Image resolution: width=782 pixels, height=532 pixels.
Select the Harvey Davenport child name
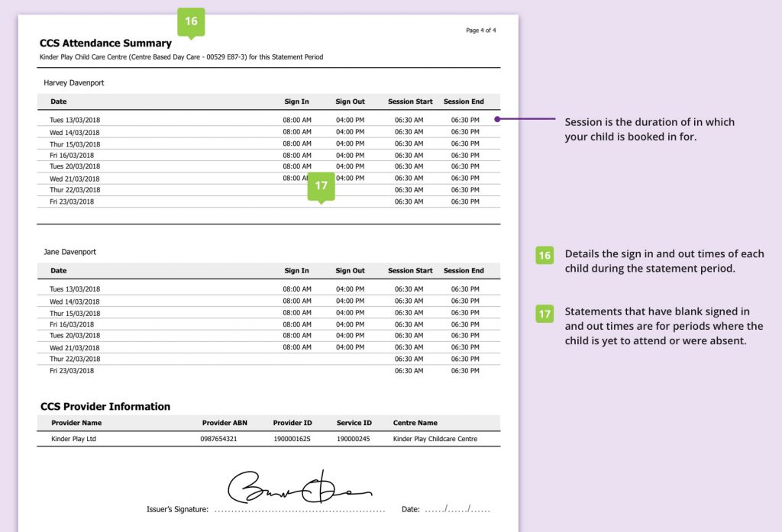coord(73,82)
